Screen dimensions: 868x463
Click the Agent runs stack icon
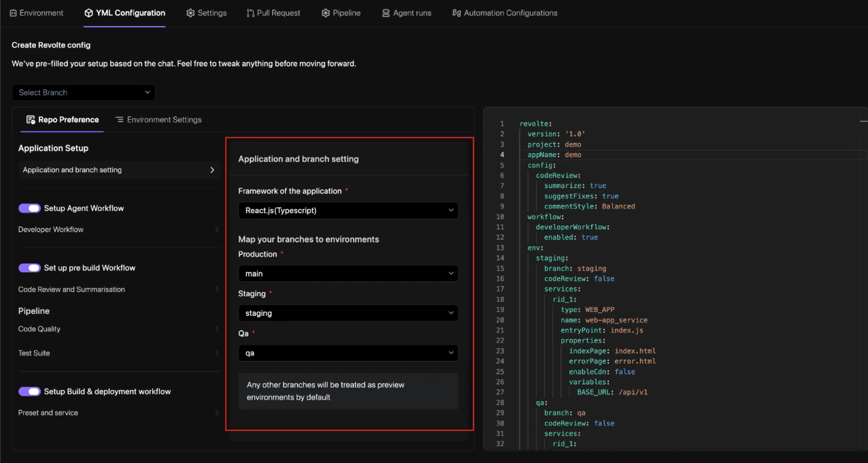386,13
